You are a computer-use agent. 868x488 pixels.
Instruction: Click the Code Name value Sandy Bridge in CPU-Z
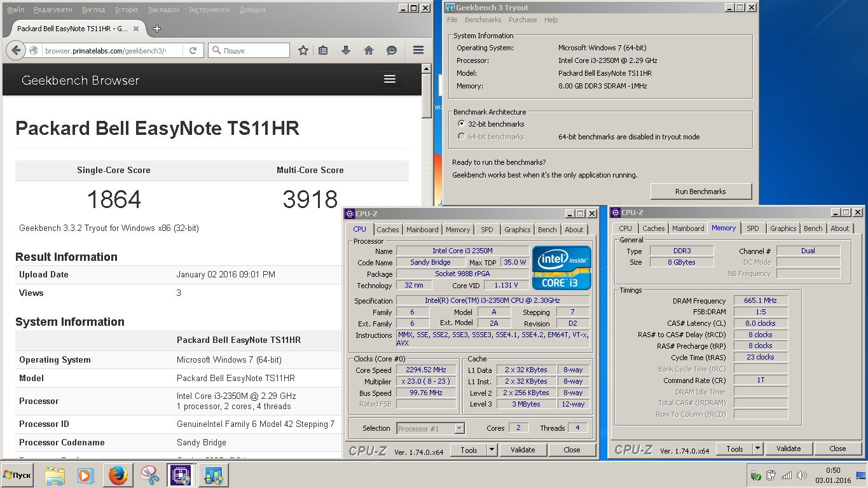431,263
